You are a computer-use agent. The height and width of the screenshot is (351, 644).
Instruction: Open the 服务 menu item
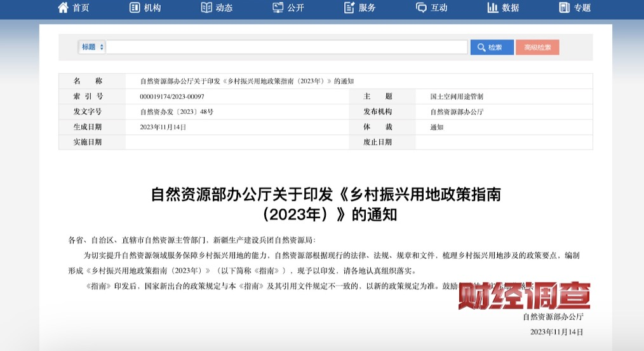click(368, 8)
